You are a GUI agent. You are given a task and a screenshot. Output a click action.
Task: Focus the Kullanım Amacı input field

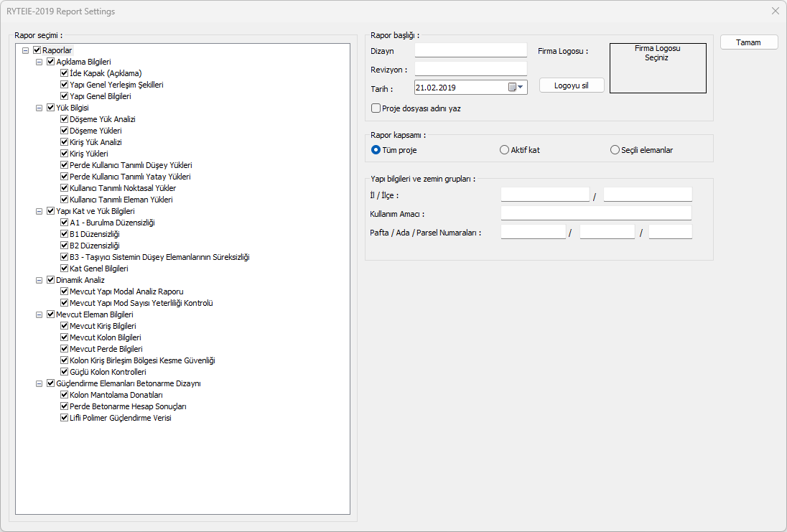[x=595, y=213]
